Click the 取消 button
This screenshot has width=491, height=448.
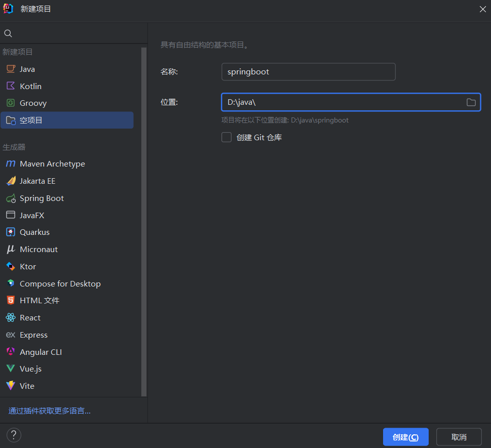click(459, 437)
